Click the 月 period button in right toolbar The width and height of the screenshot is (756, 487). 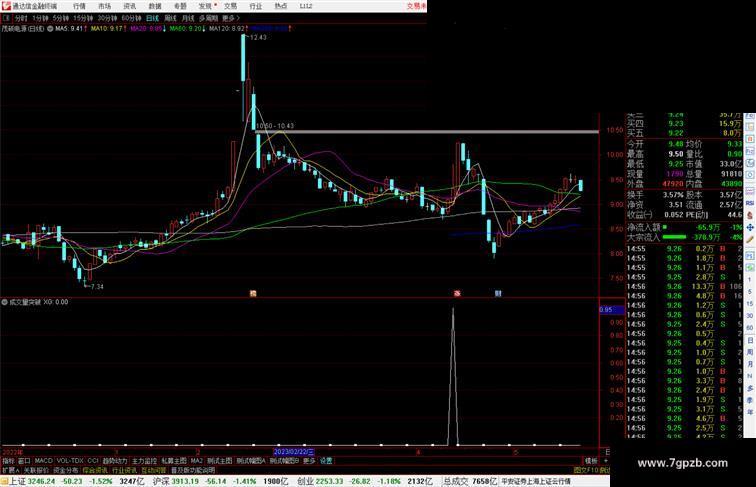pyautogui.click(x=750, y=364)
